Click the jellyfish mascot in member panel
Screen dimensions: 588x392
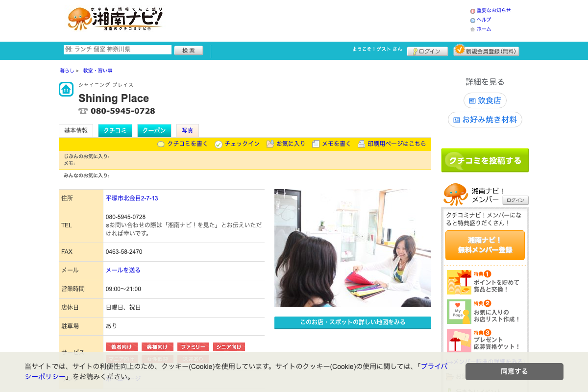click(456, 195)
